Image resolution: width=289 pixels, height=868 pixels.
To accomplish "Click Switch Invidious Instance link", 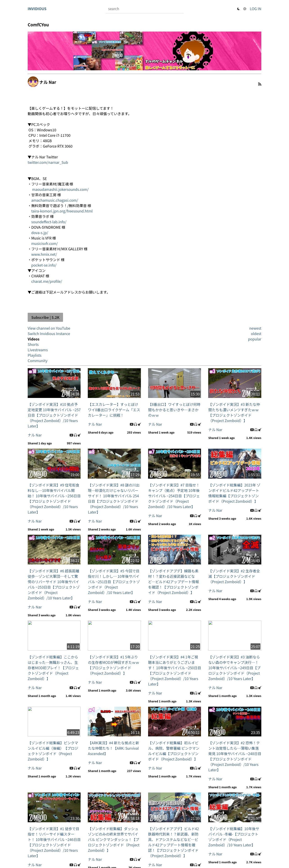I will click(49, 333).
